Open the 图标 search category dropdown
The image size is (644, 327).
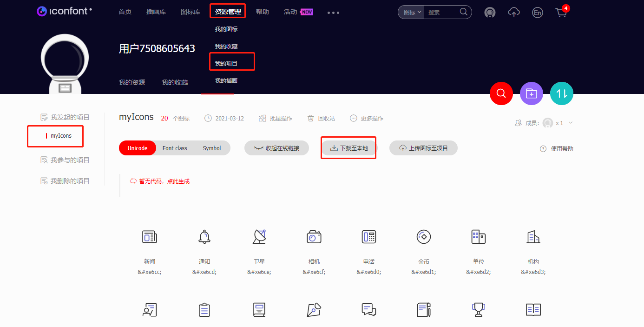pyautogui.click(x=411, y=12)
